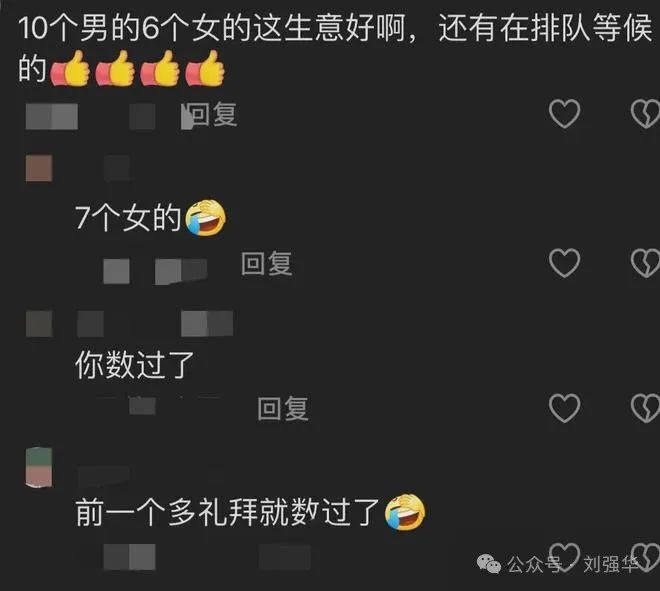
Task: Open green-pink avatar of last commenter
Action: [39, 468]
